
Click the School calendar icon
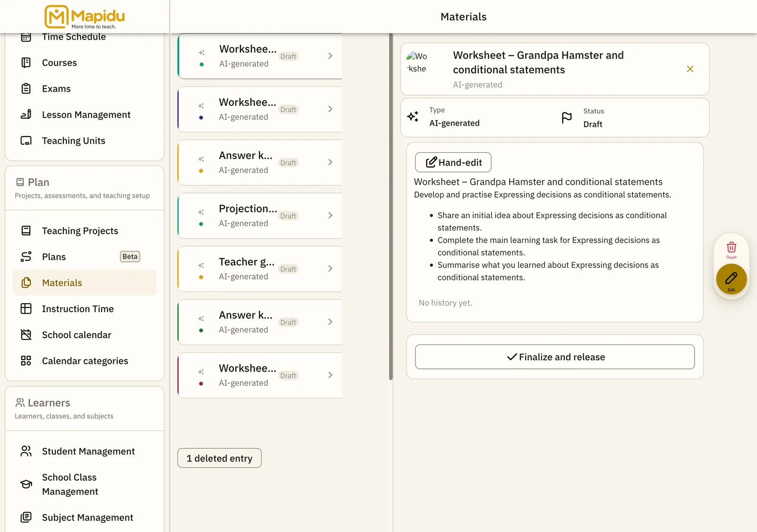pyautogui.click(x=26, y=335)
